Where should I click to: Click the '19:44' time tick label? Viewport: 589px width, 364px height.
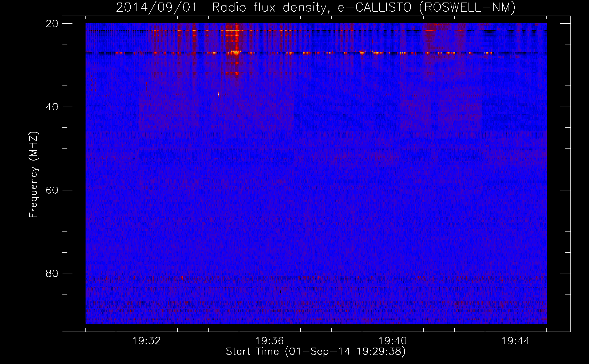click(516, 341)
